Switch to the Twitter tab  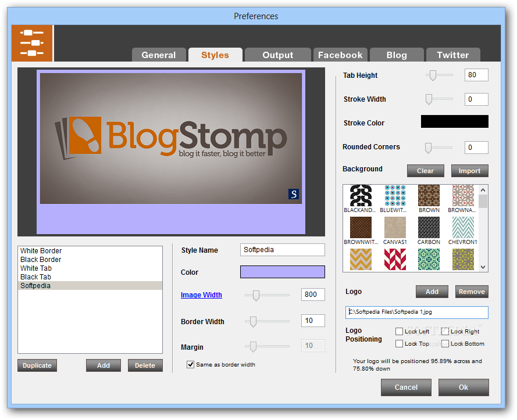coord(453,55)
